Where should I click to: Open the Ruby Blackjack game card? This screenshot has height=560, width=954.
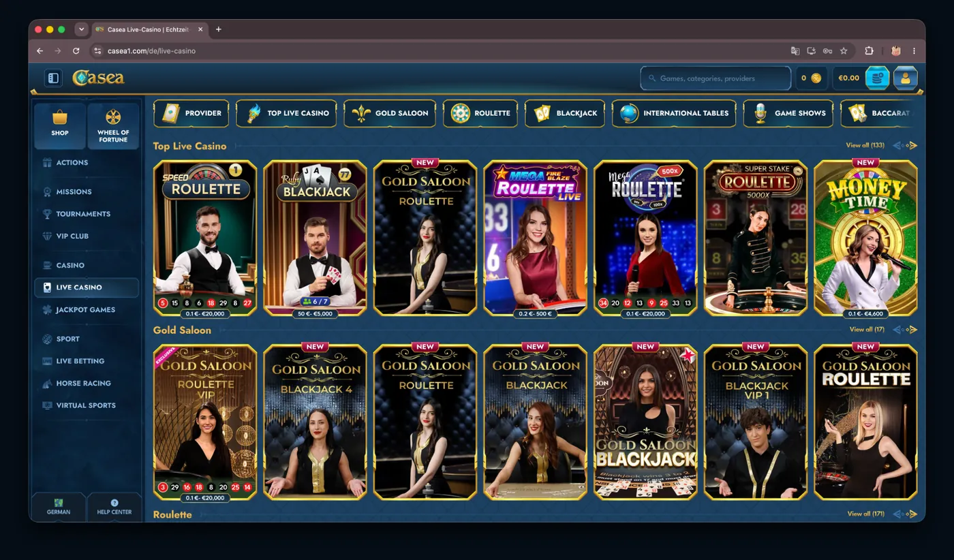point(316,238)
